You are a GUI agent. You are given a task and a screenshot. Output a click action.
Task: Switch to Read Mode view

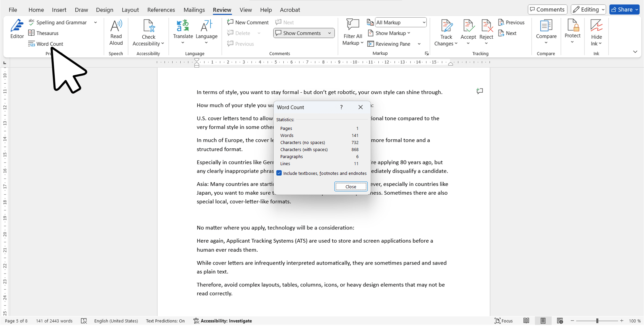[x=526, y=321]
